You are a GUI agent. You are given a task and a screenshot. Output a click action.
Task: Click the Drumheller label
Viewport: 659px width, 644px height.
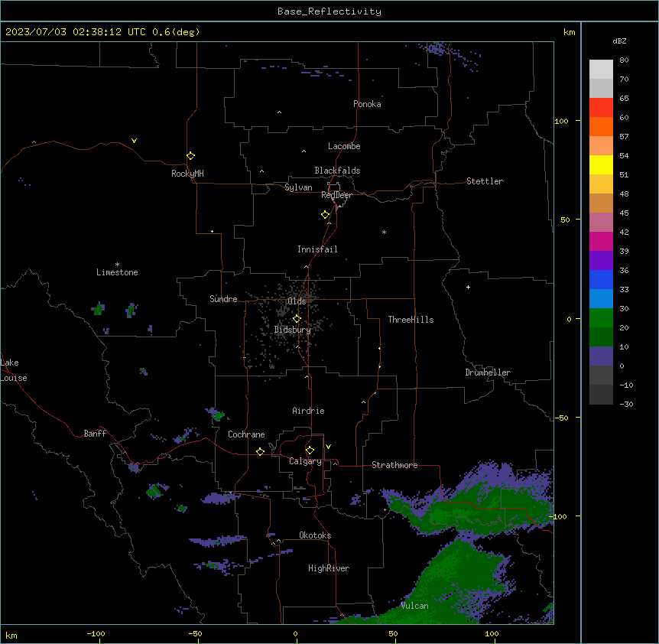click(488, 372)
